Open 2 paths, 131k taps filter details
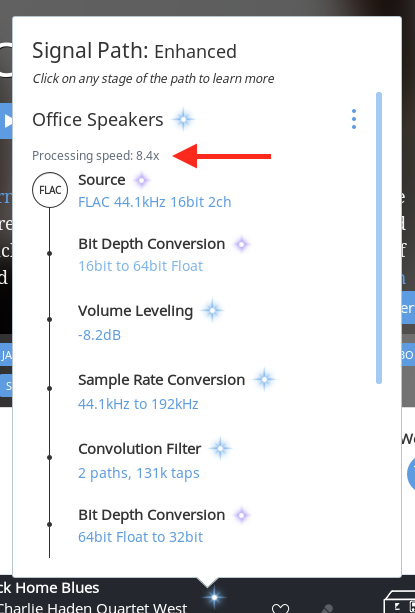Viewport: 415px width, 613px height. click(x=139, y=473)
